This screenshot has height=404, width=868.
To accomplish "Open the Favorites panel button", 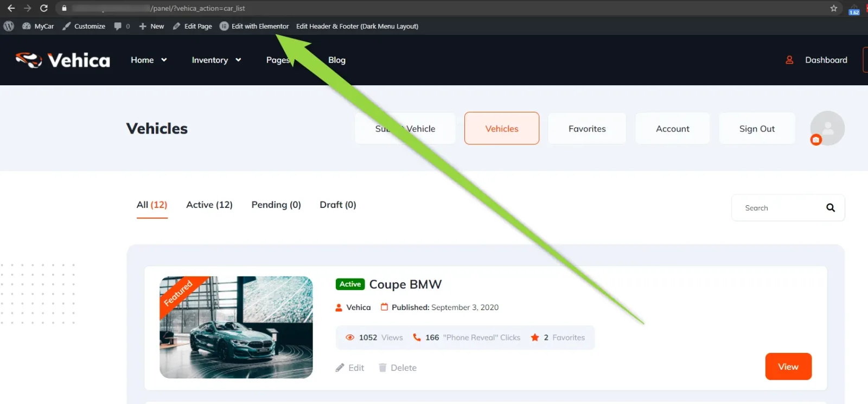I will click(587, 128).
